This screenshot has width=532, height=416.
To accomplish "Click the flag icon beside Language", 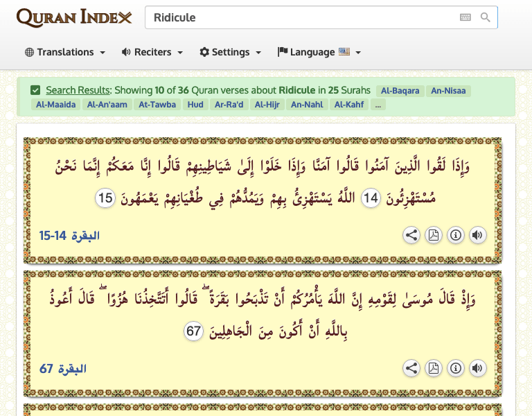I will pyautogui.click(x=283, y=52).
